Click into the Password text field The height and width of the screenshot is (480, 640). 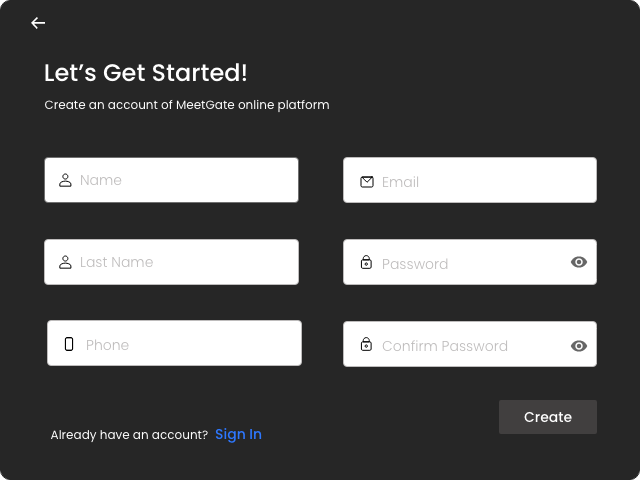[470, 262]
